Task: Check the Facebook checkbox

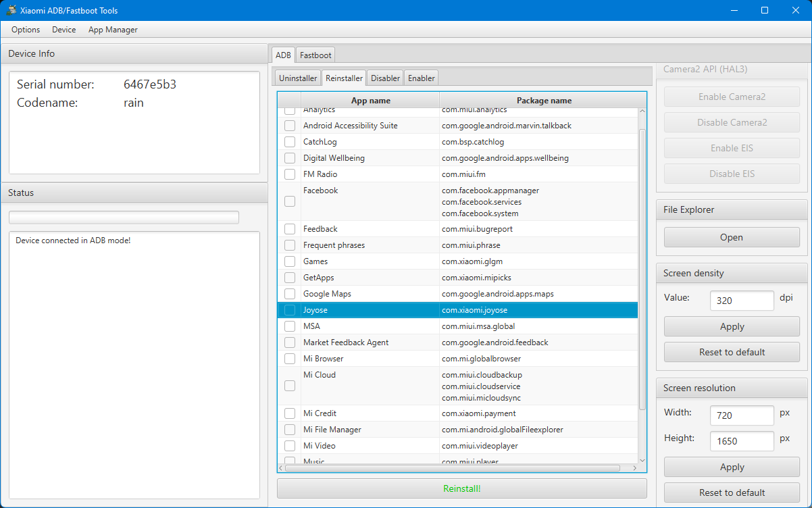Action: click(x=290, y=201)
